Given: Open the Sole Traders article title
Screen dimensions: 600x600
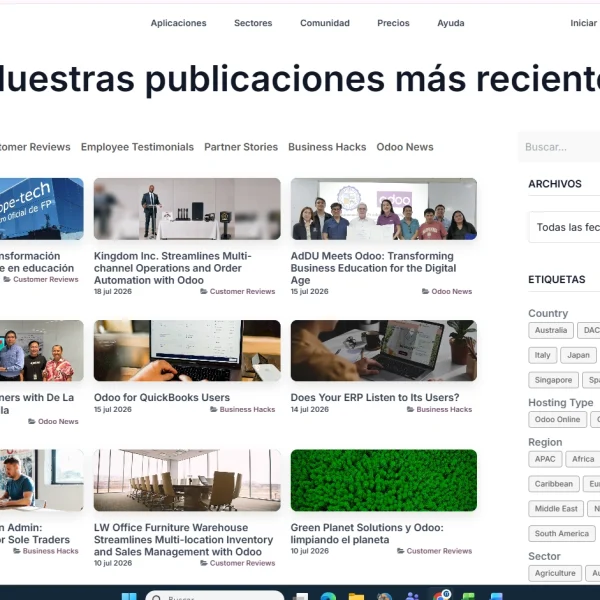Looking at the screenshot, I should (x=35, y=533).
